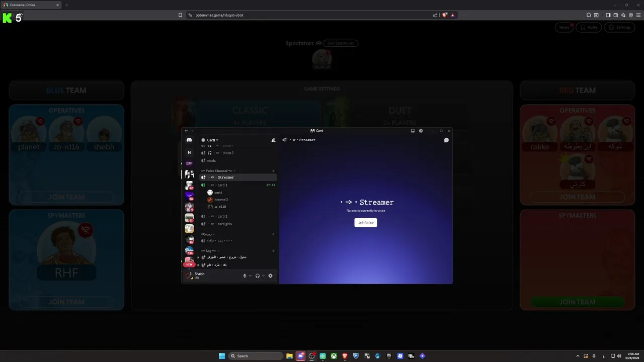644x362 pixels.
Task: Open the Room 2 voice channel
Action: 238,153
